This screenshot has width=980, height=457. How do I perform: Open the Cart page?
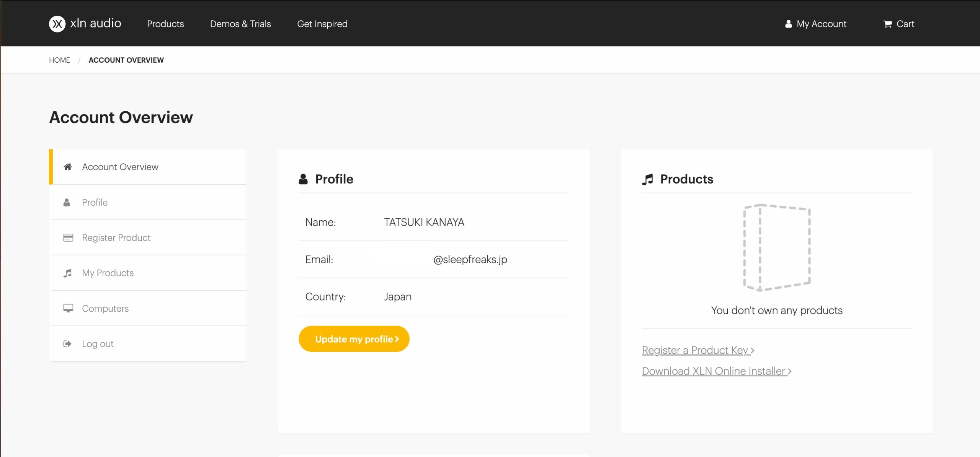click(x=899, y=24)
